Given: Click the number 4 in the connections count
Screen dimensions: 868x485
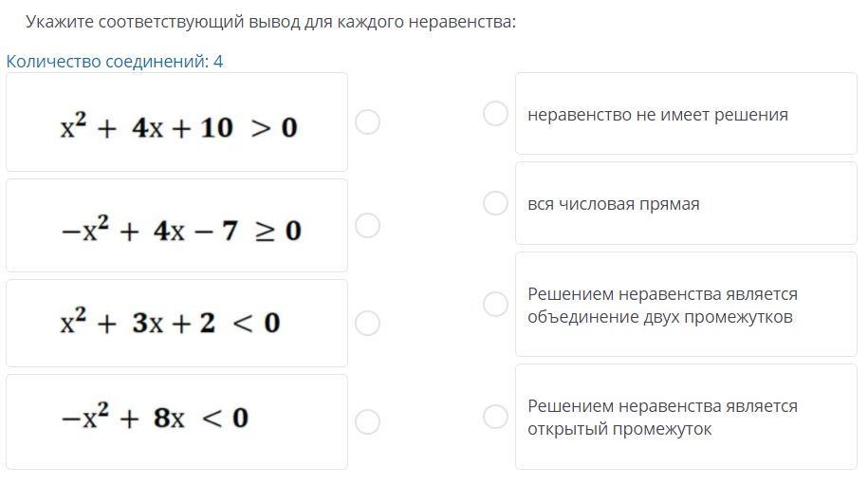Looking at the screenshot, I should click(x=218, y=62).
